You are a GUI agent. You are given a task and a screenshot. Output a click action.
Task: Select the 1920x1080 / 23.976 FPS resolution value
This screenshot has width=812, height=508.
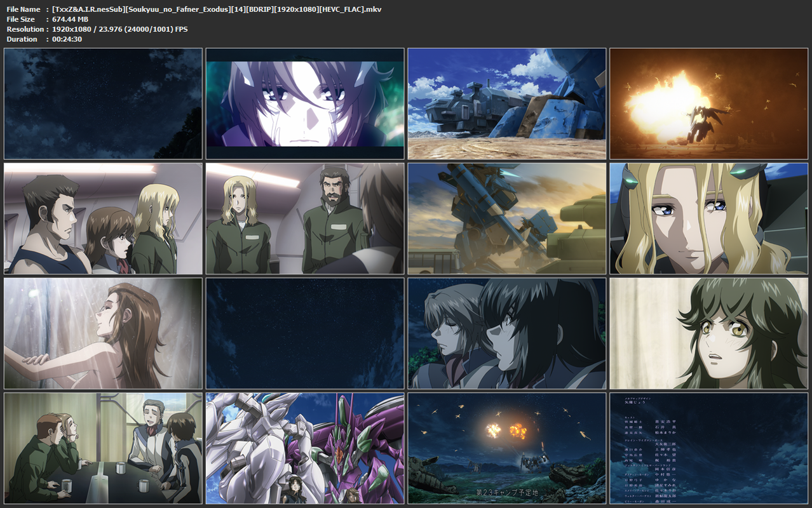(119, 29)
